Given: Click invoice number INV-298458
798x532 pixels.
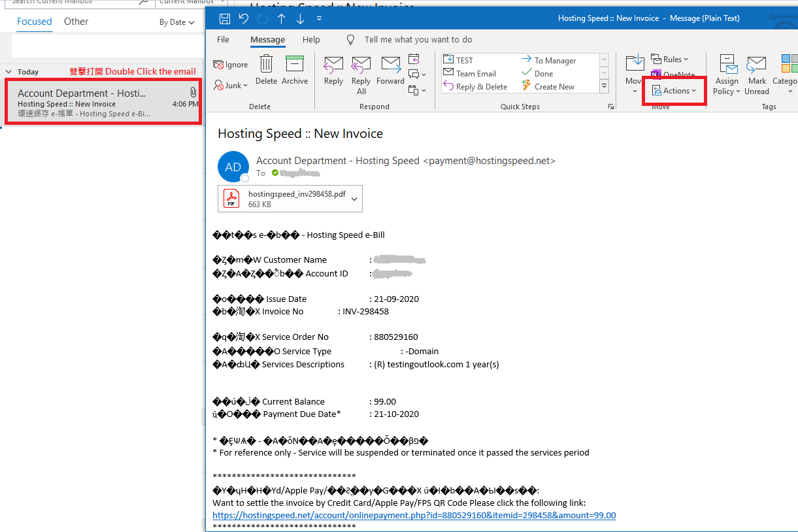Looking at the screenshot, I should (365, 311).
